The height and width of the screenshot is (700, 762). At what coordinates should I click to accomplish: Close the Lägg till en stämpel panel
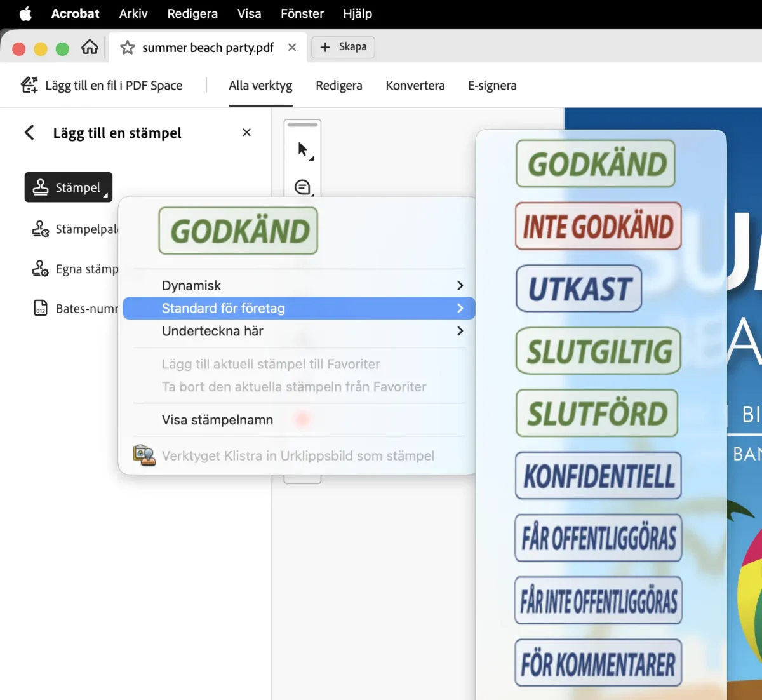247,132
